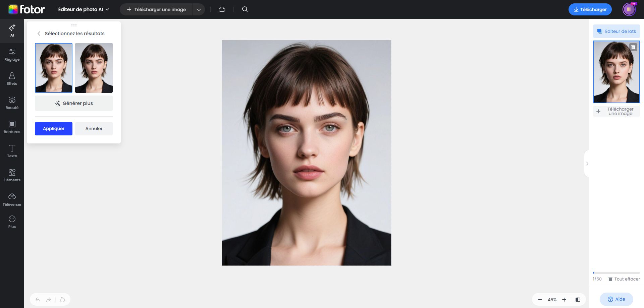Open the Réglage adjustments panel
The width and height of the screenshot is (644, 308).
point(12,55)
